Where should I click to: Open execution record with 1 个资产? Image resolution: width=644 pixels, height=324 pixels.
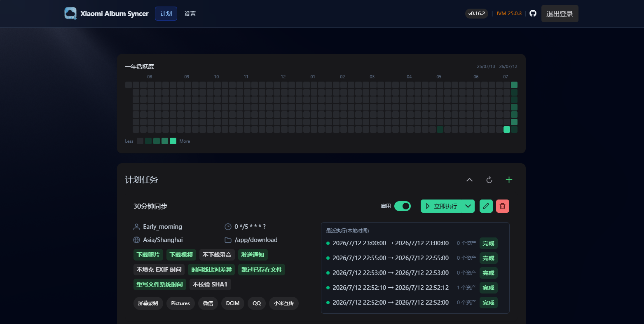[x=415, y=288]
